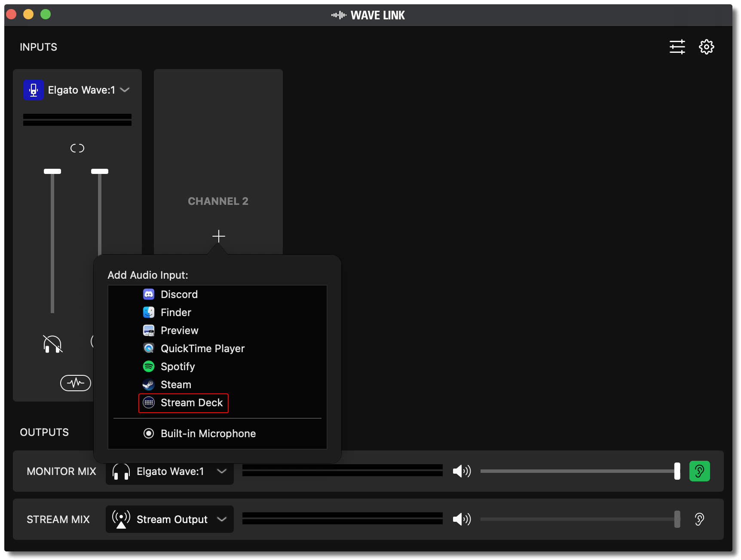Image resolution: width=741 pixels, height=560 pixels.
Task: Click the plus button on Channel 2
Action: tap(218, 236)
